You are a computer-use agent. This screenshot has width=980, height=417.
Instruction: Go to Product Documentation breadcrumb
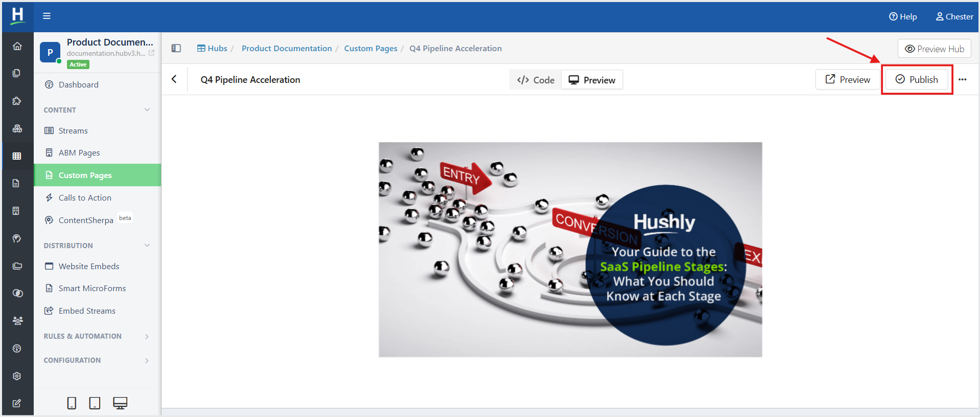(x=287, y=48)
